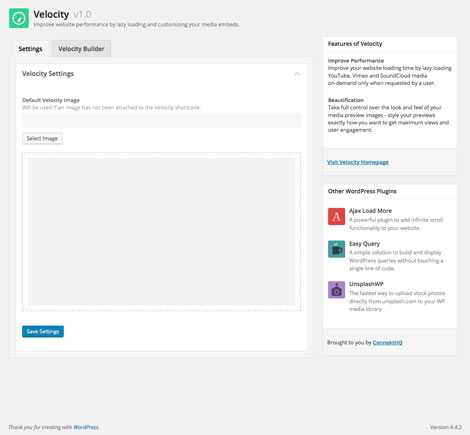The image size is (470, 435).
Task: Click the Easy Query plugin title
Action: [364, 244]
